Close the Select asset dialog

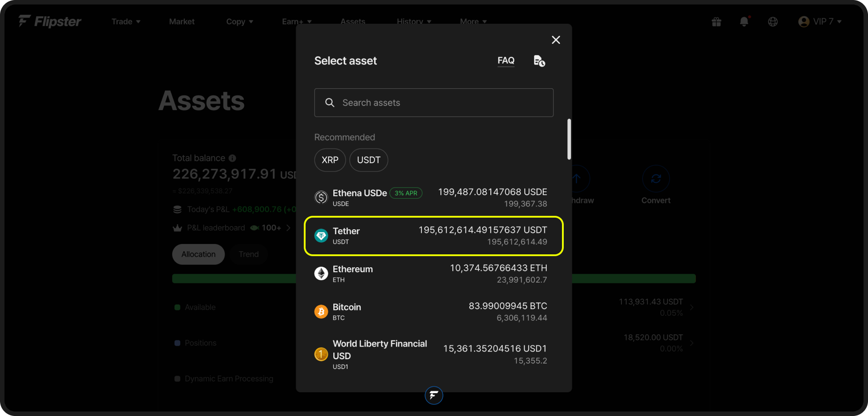tap(556, 40)
